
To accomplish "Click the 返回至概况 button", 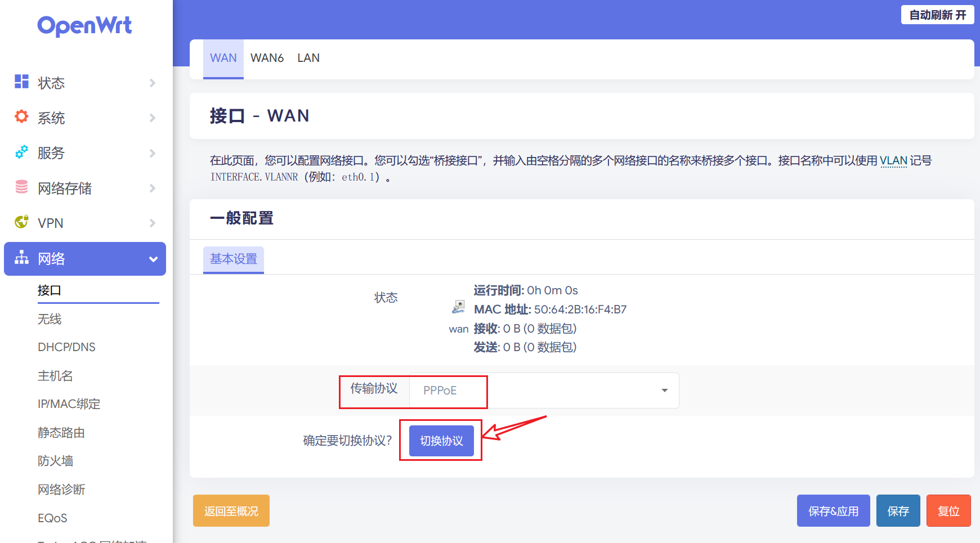I will 231,511.
